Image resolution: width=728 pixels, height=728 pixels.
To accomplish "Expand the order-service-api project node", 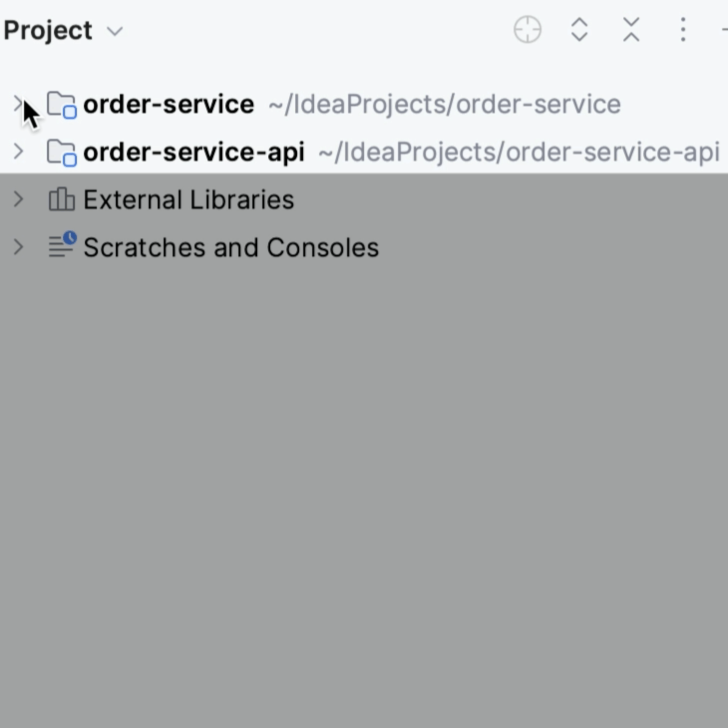I will pyautogui.click(x=19, y=152).
